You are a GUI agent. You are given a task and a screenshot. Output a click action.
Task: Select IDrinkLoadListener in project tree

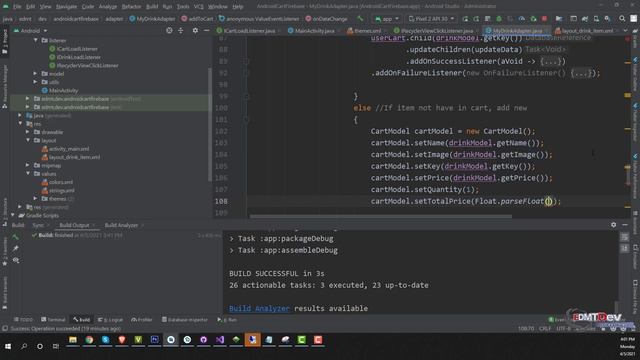(x=78, y=57)
